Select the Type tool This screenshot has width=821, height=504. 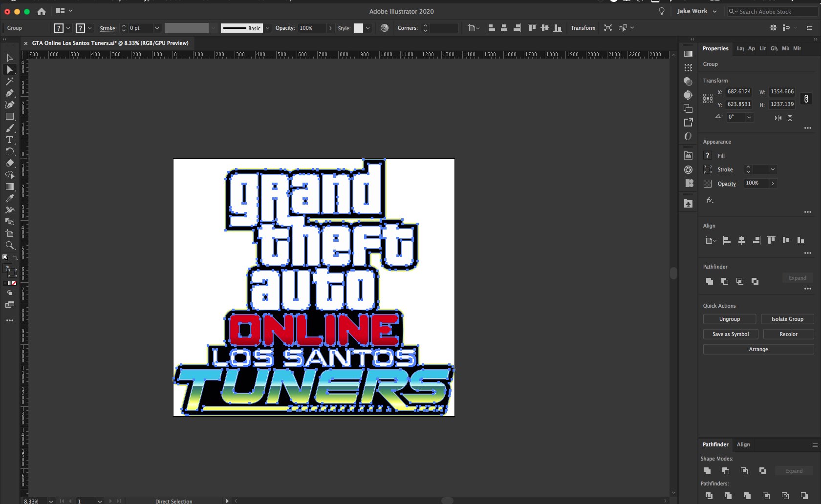[9, 140]
